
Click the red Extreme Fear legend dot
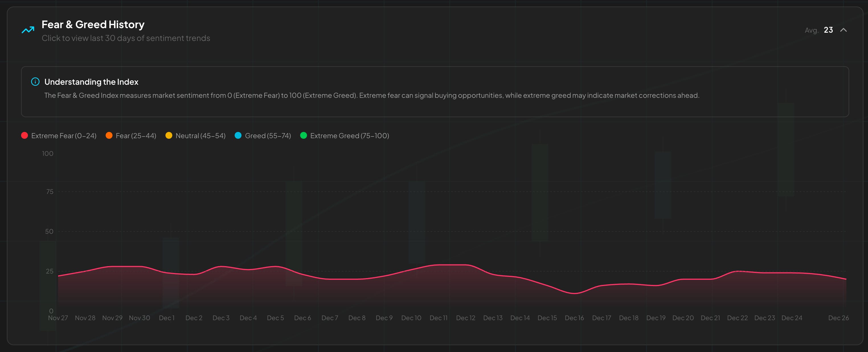point(24,135)
